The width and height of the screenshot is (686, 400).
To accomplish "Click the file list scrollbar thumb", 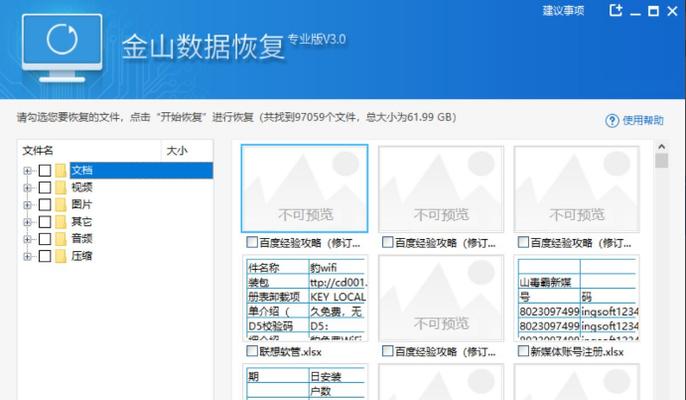I will [x=662, y=161].
